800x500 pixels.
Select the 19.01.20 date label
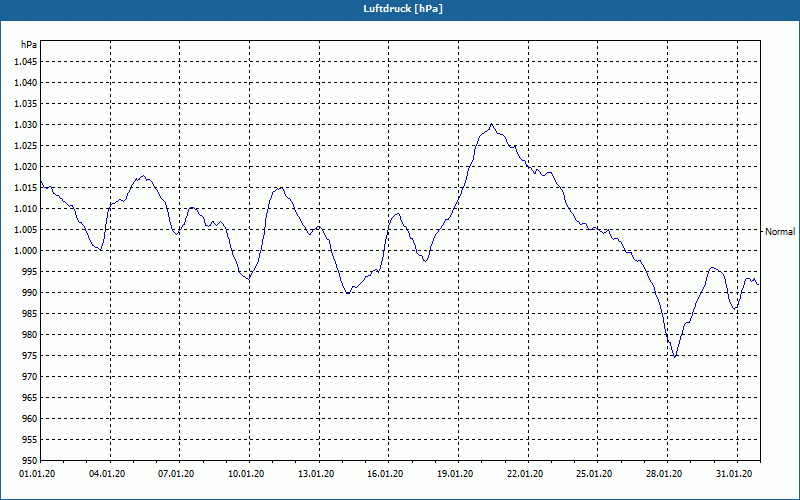coord(455,474)
